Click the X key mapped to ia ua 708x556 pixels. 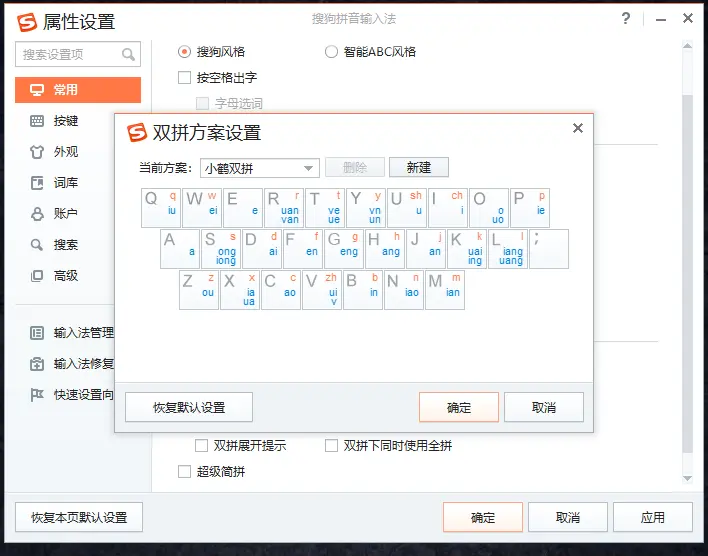pyautogui.click(x=240, y=290)
